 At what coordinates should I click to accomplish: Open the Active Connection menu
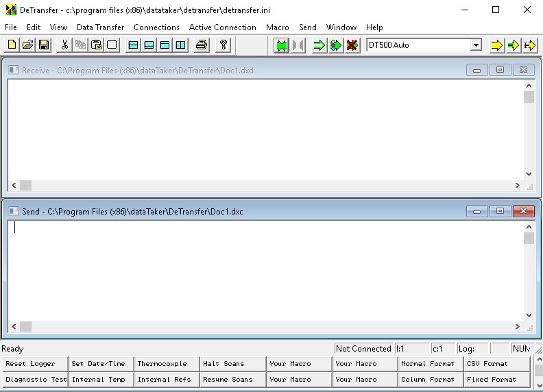(x=223, y=27)
